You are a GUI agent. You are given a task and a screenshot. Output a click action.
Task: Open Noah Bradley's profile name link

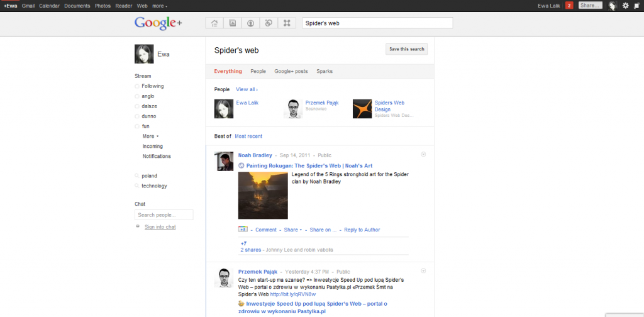(x=255, y=155)
